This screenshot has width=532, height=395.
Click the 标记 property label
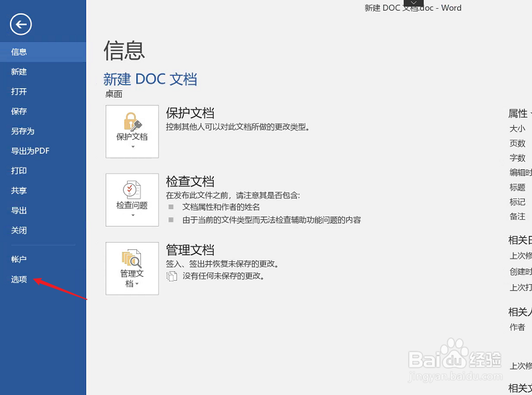click(517, 202)
